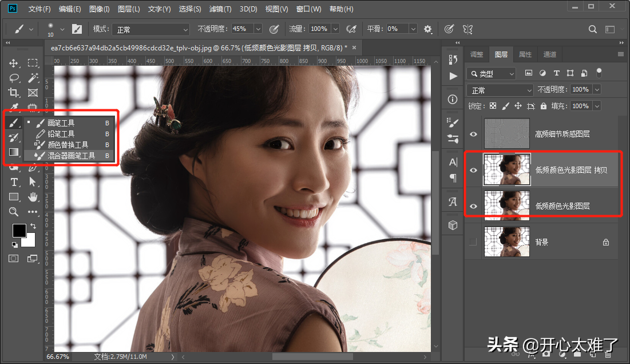Select the Crop tool
Viewport: 630px width, 364px height.
[13, 92]
